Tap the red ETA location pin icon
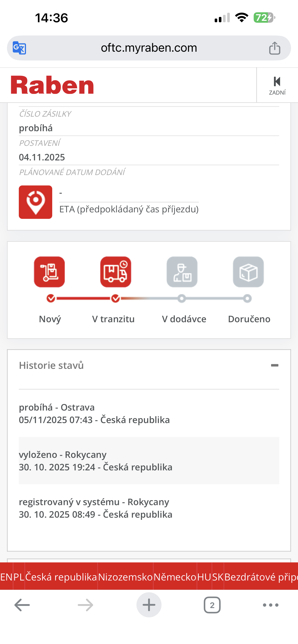Image resolution: width=298 pixels, height=644 pixels. pos(36,202)
